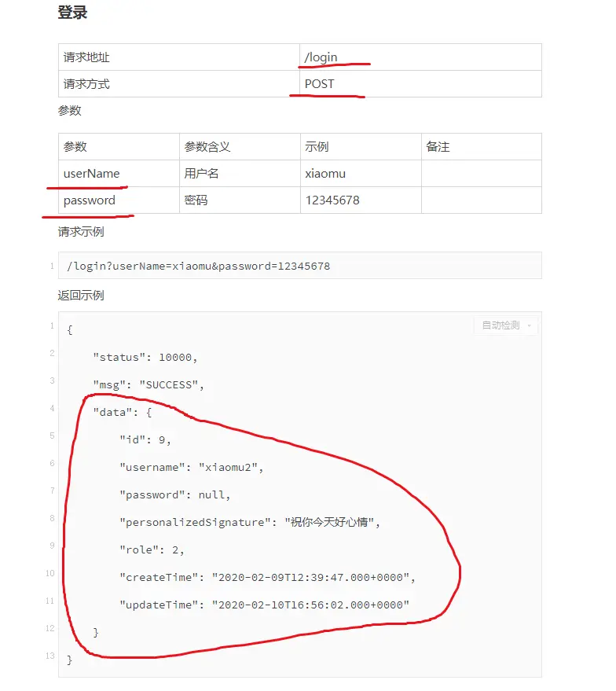Image resolution: width=616 pixels, height=691 pixels.
Task: Click the 备注 column header
Action: (x=482, y=147)
